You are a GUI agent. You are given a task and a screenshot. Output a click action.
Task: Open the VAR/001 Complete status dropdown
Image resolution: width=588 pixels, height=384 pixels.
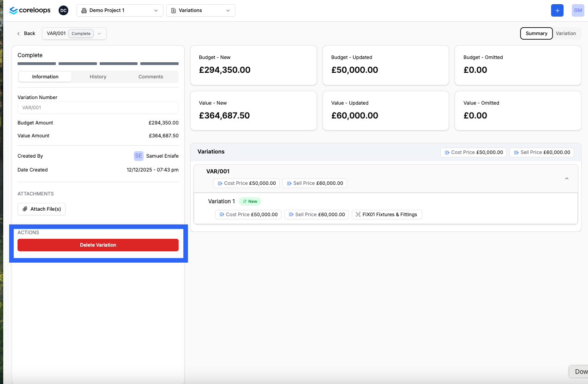coord(74,33)
